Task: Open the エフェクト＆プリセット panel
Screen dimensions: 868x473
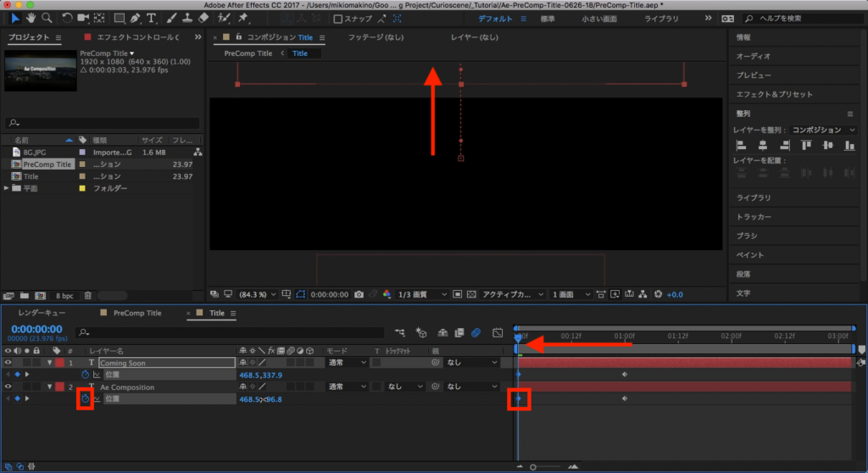Action: [774, 94]
